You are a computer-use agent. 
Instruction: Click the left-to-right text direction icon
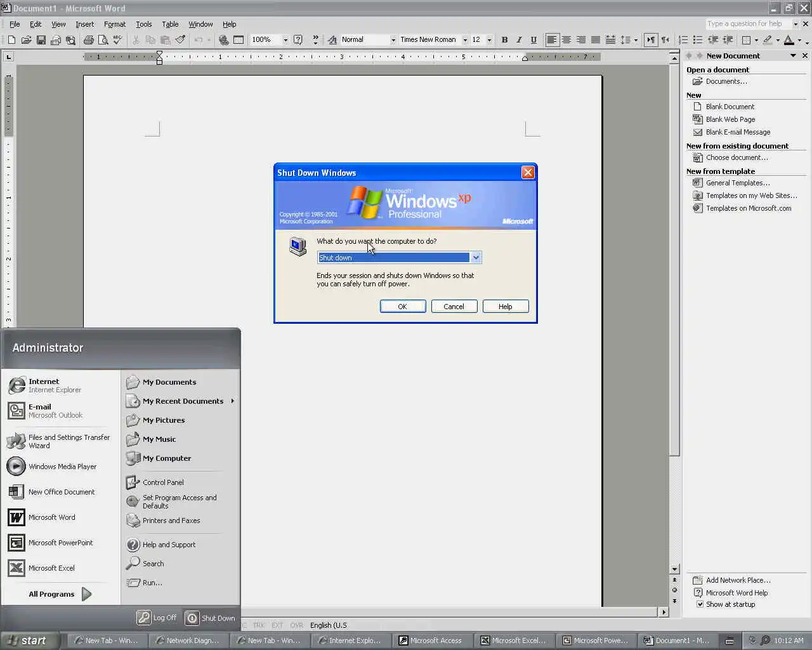tap(651, 39)
